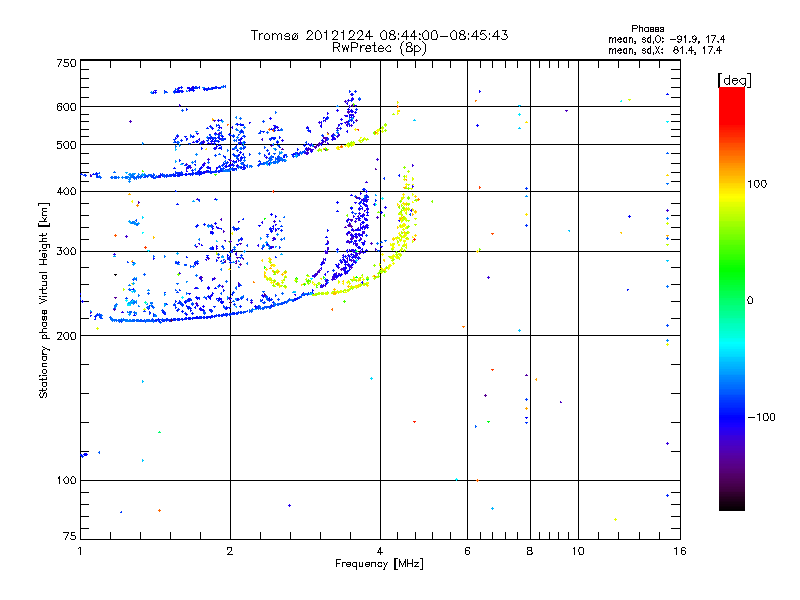Click the y-axis label '750'

(66, 63)
